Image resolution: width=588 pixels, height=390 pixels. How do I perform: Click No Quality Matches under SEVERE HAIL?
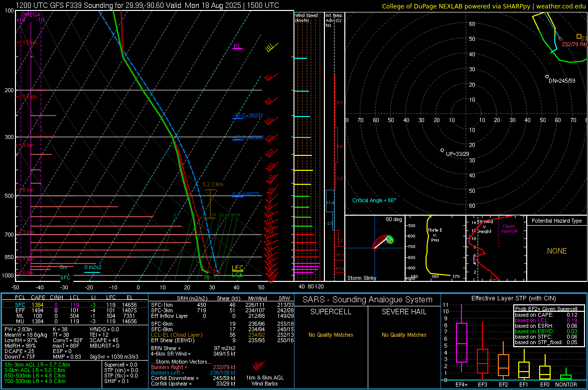[404, 335]
